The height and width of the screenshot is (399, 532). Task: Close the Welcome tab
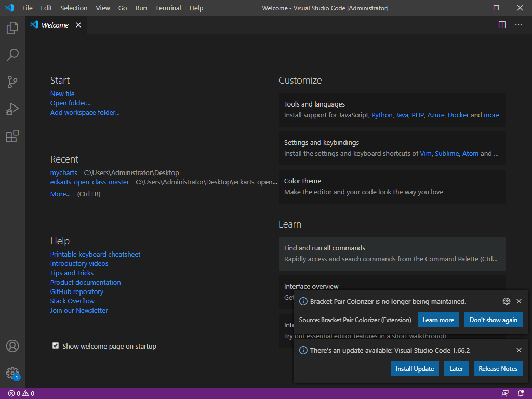click(x=78, y=25)
